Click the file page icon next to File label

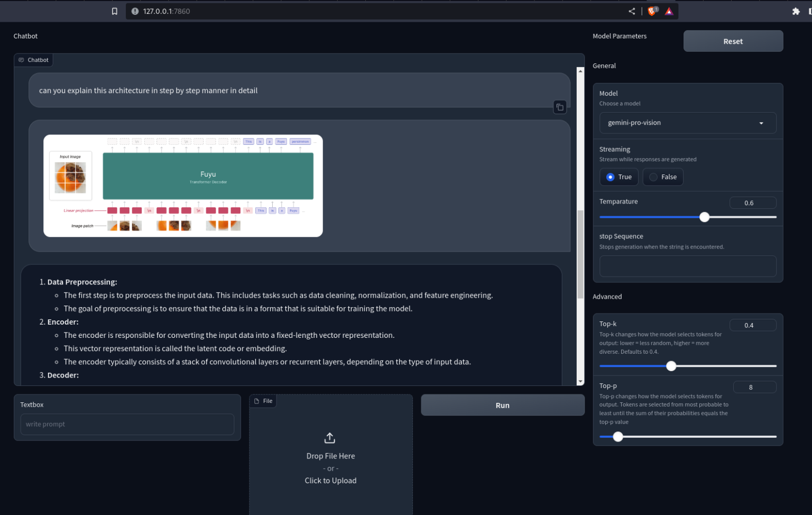point(256,401)
